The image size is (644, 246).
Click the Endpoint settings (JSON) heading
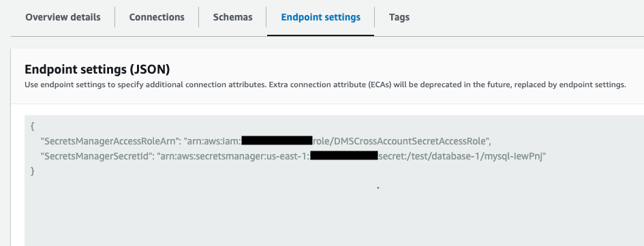pos(97,70)
